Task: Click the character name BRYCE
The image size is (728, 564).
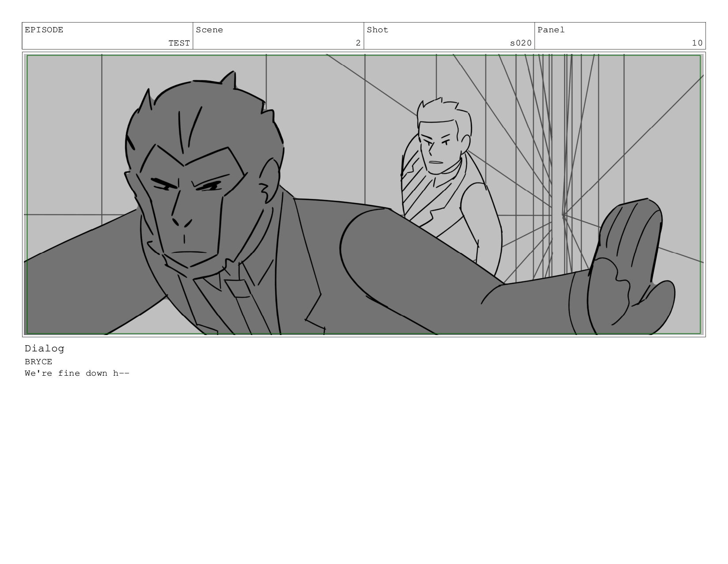Action: 38,362
